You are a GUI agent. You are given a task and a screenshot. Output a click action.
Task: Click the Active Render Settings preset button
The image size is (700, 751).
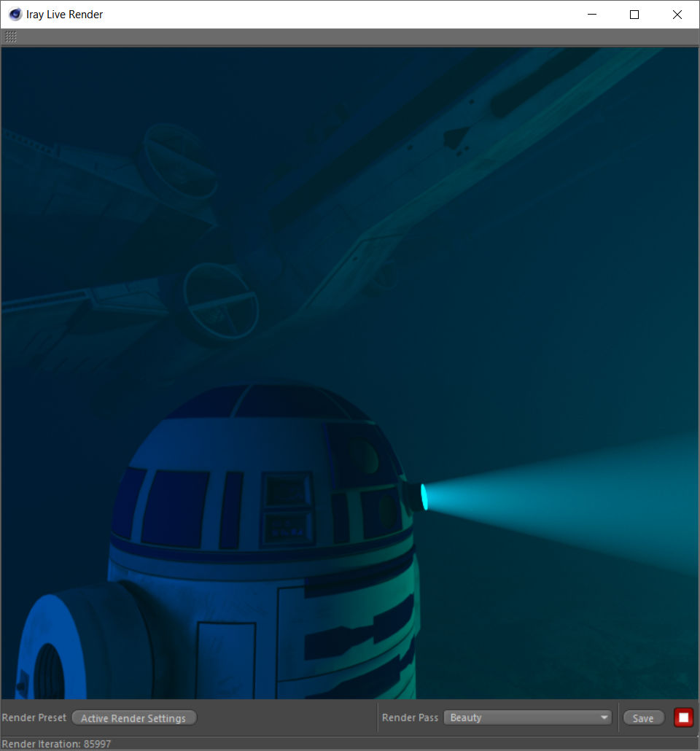[133, 718]
